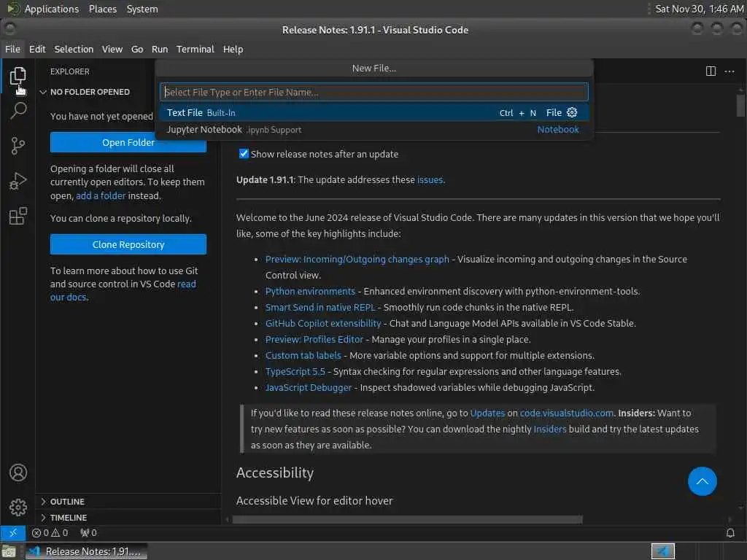Open the Insiders build link
The height and width of the screenshot is (560, 747).
(x=550, y=429)
